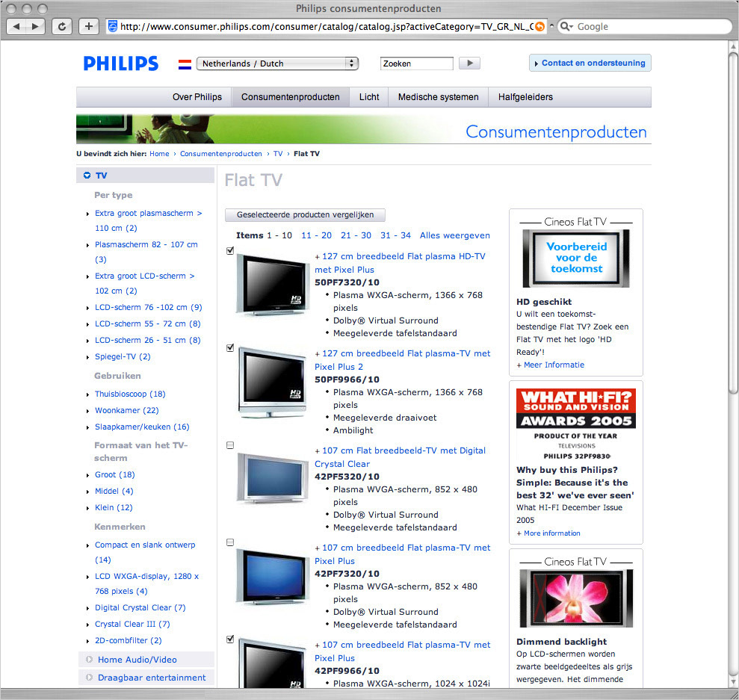Click Contact en ondersteuning button
The width and height of the screenshot is (739, 700).
coord(590,63)
